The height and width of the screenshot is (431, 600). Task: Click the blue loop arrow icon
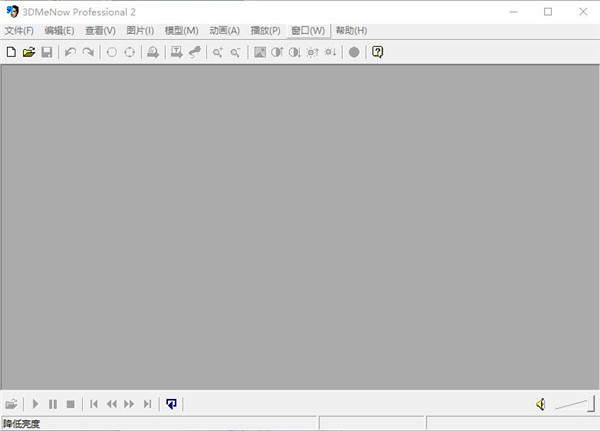click(171, 403)
